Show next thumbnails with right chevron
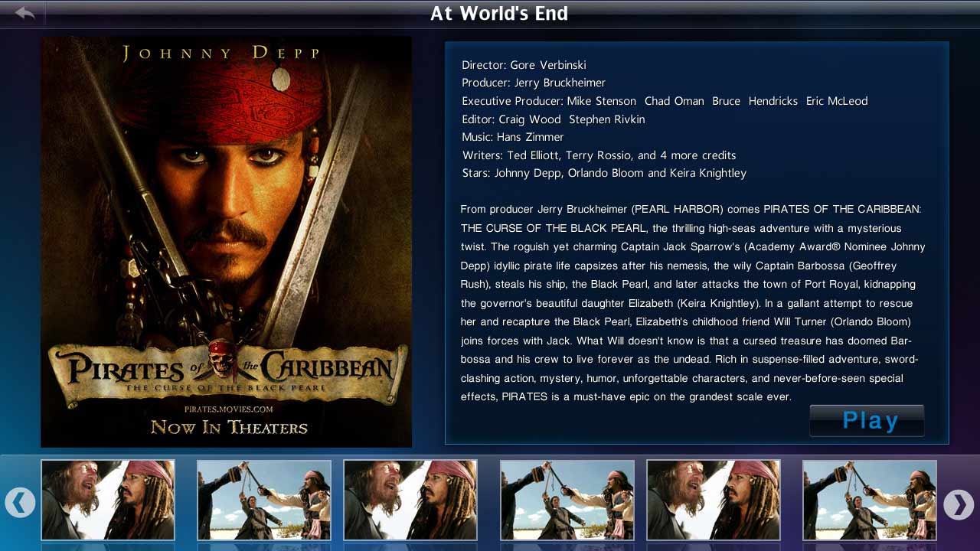Viewport: 980px width, 551px height. click(x=959, y=504)
